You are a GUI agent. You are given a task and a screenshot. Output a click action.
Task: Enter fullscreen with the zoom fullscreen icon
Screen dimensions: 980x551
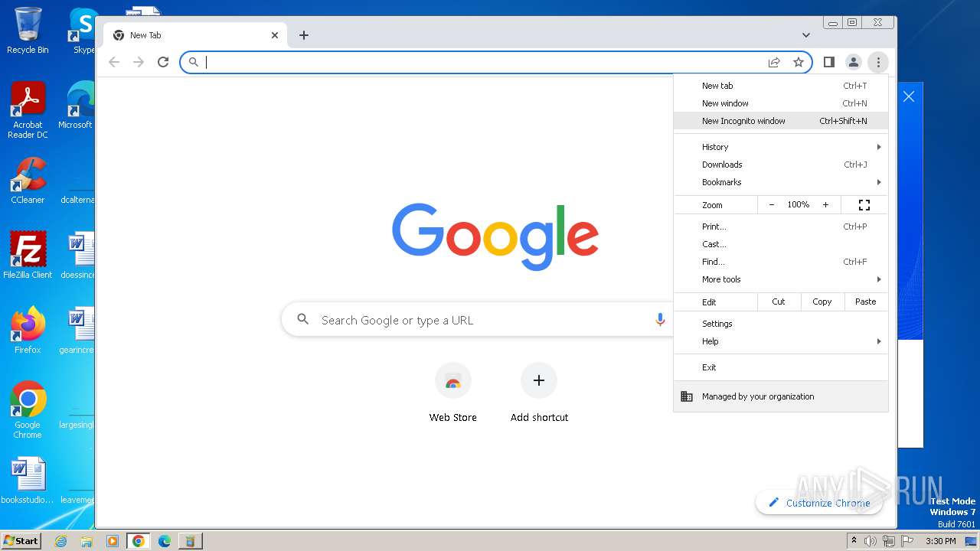click(864, 205)
